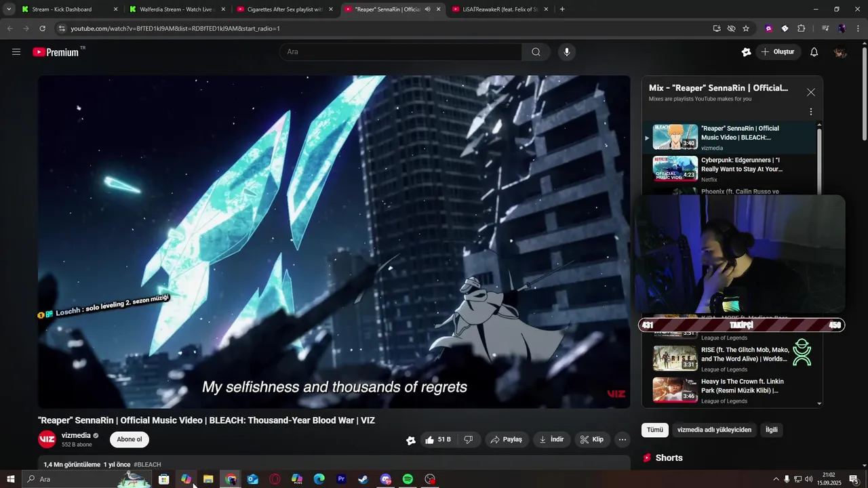Click the #BLEACH hashtag link
Image resolution: width=868 pixels, height=488 pixels.
coord(147,465)
